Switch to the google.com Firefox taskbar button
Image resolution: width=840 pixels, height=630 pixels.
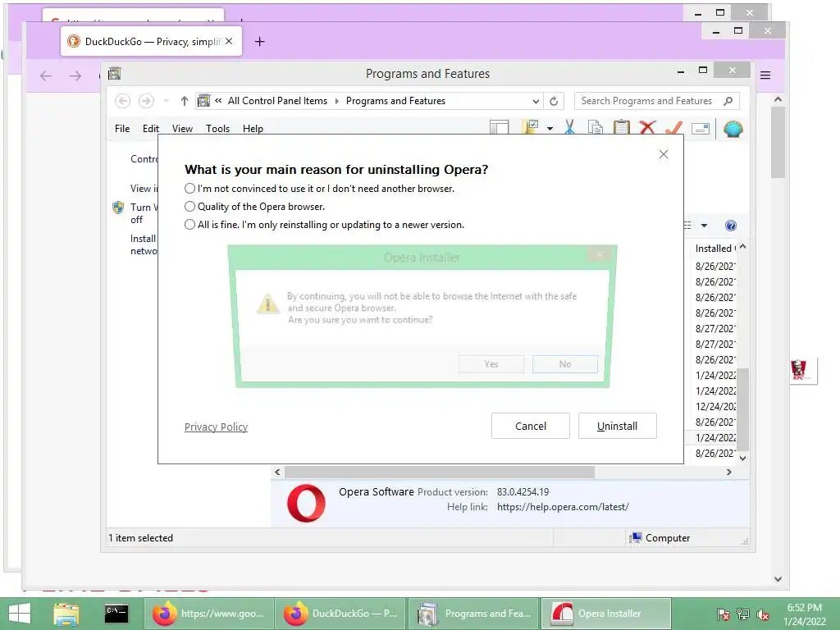[209, 614]
